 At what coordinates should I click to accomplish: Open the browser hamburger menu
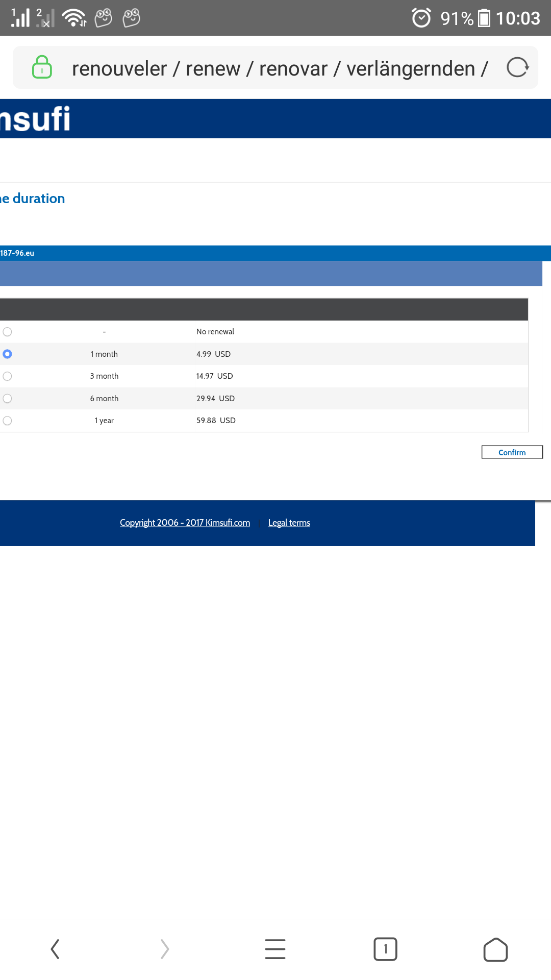coord(275,949)
